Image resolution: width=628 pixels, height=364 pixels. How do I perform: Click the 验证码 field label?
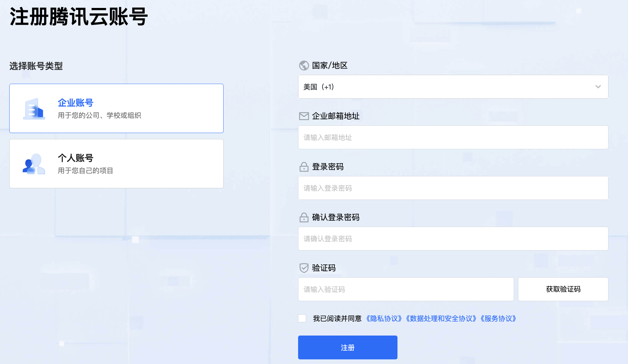(324, 268)
